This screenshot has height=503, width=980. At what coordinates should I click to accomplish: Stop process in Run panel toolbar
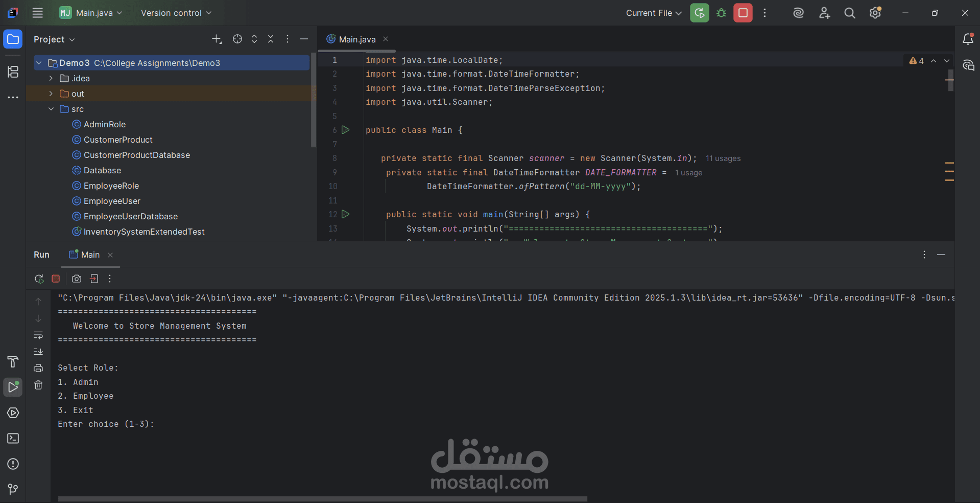click(56, 279)
